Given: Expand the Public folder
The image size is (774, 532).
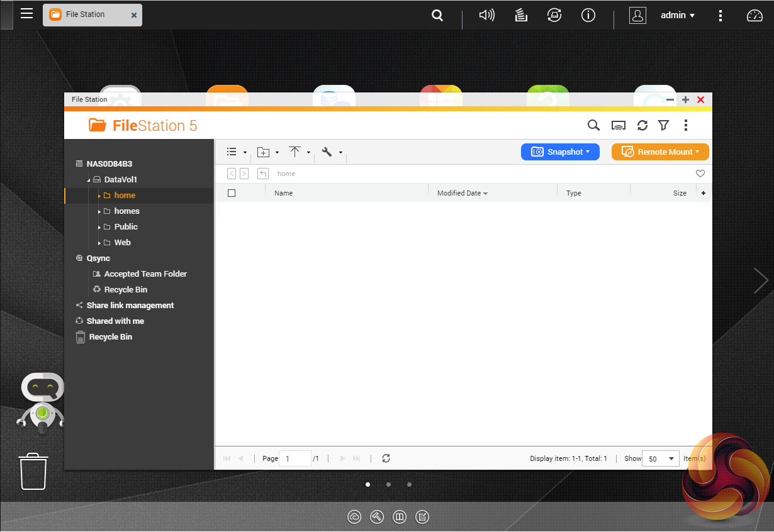Looking at the screenshot, I should 99,227.
